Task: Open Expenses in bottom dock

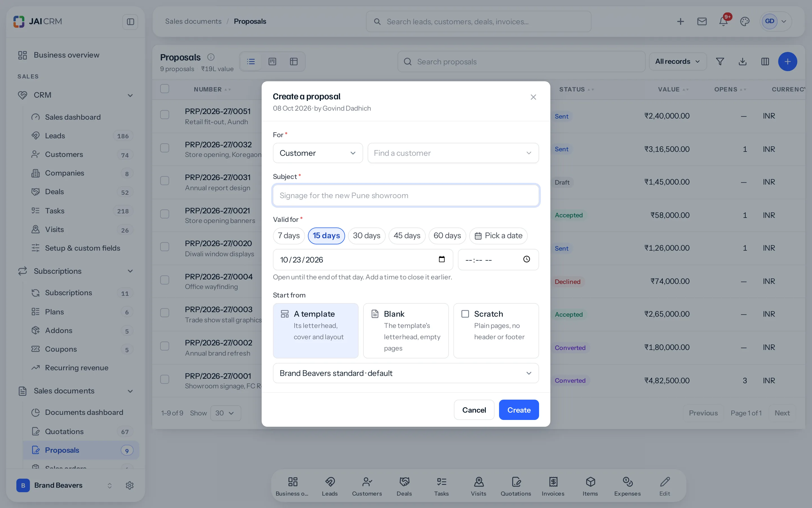Action: click(x=627, y=486)
